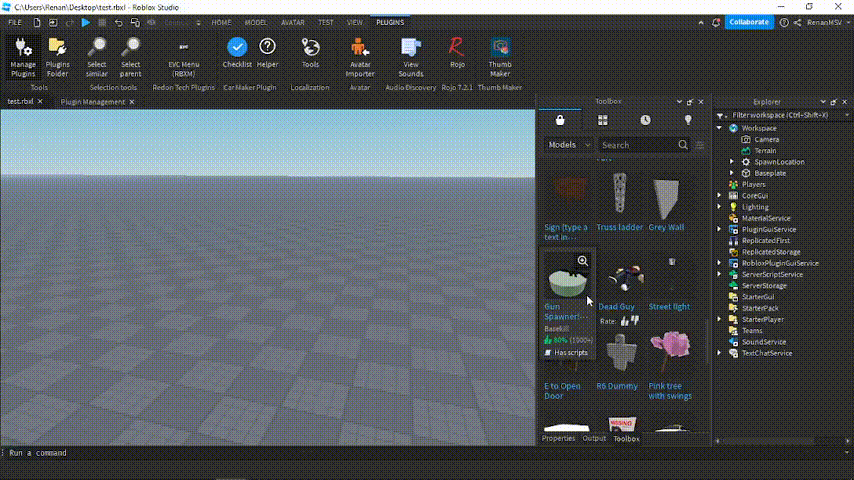Click the share icon near username
854x480 pixels.
click(x=797, y=22)
